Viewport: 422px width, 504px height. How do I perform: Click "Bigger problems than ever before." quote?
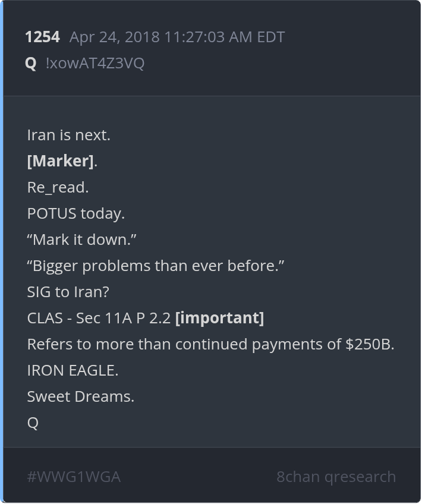[x=156, y=266]
